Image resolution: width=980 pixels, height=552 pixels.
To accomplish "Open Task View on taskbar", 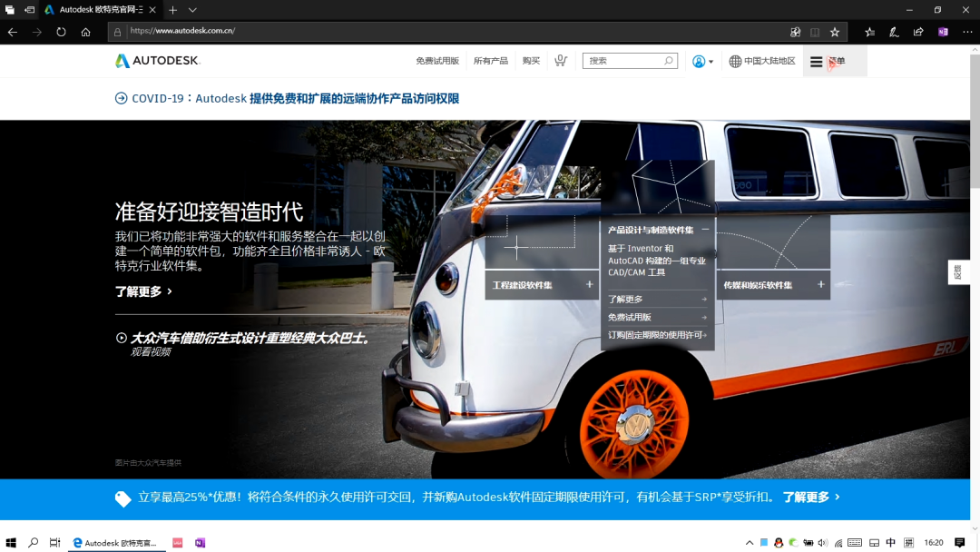I will tap(55, 543).
